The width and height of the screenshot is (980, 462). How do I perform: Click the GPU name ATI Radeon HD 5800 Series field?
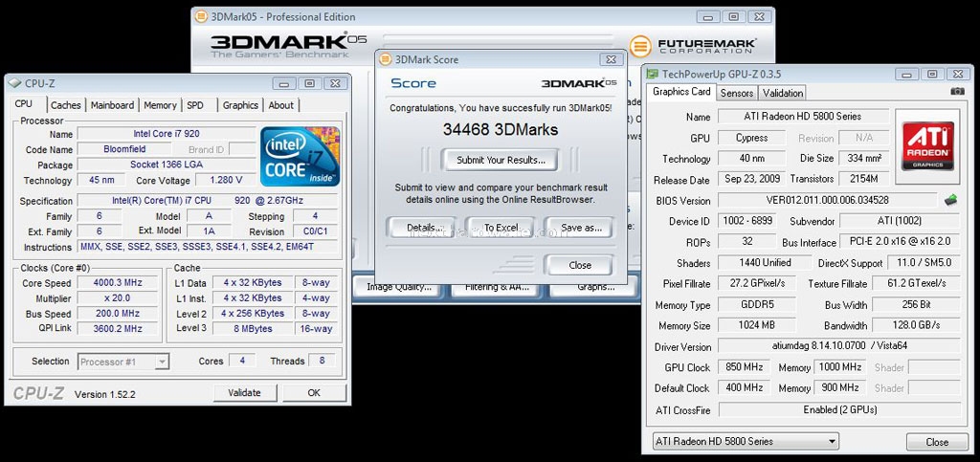[803, 116]
